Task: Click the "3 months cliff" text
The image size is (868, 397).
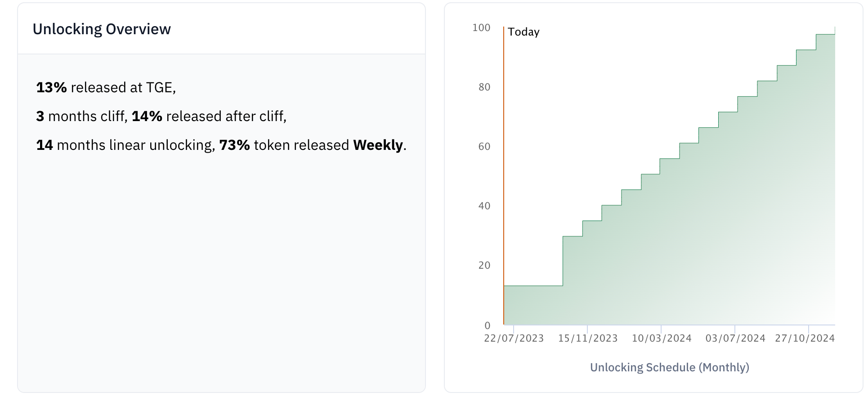Action: pyautogui.click(x=81, y=116)
